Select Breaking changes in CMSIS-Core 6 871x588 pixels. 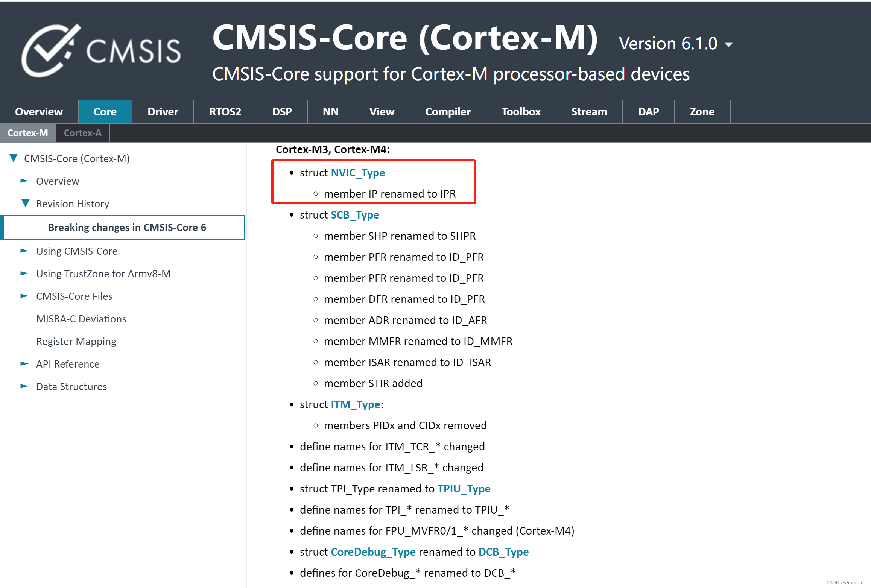pos(127,227)
